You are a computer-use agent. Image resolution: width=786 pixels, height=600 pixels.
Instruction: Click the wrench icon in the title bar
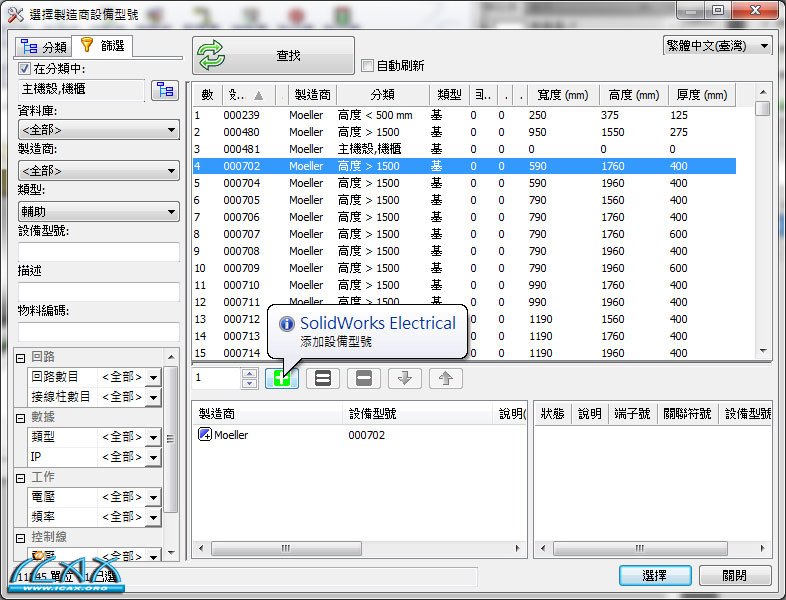[x=16, y=15]
